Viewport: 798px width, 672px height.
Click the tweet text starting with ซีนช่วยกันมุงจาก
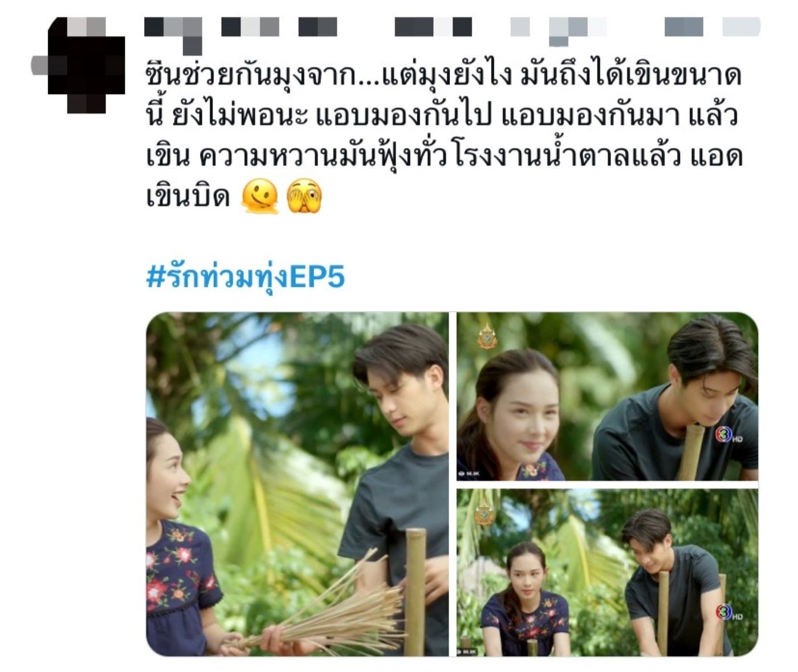[x=445, y=137]
